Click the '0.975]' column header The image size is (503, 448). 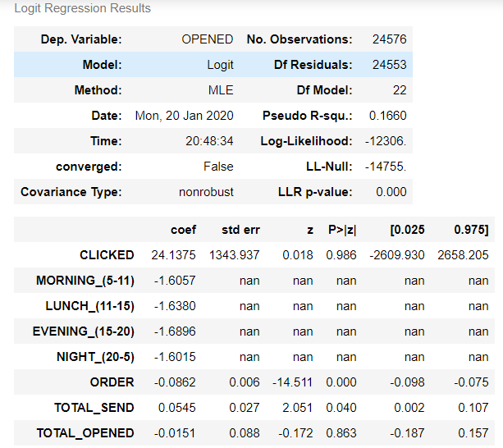pos(471,230)
